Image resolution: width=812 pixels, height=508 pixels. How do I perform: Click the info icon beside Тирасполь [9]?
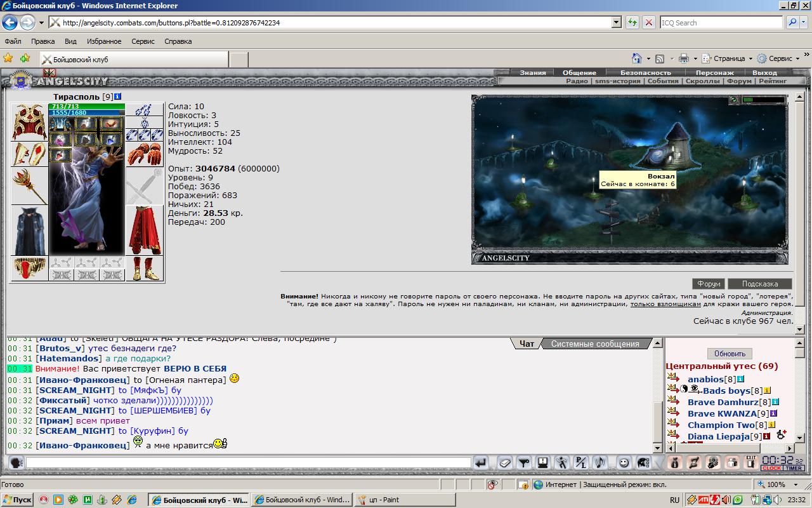[x=118, y=97]
